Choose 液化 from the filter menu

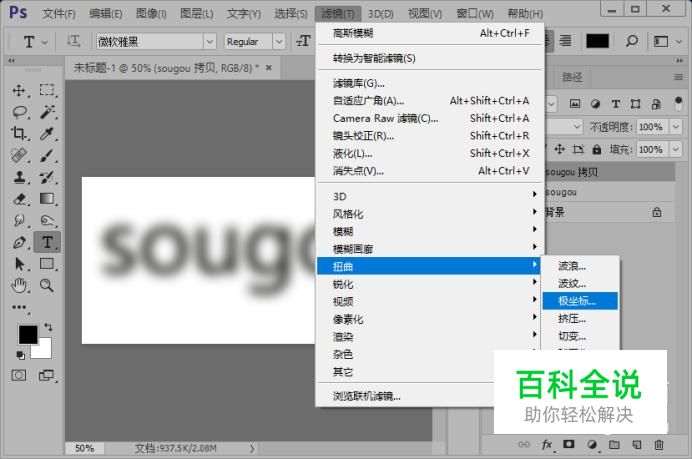click(x=430, y=153)
